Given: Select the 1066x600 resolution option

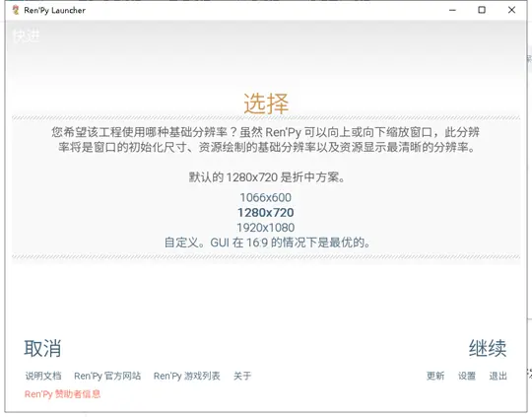Looking at the screenshot, I should (x=266, y=197).
